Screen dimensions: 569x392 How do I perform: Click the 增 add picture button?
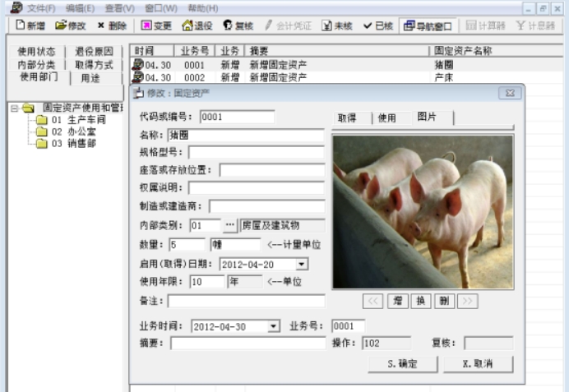pos(398,301)
